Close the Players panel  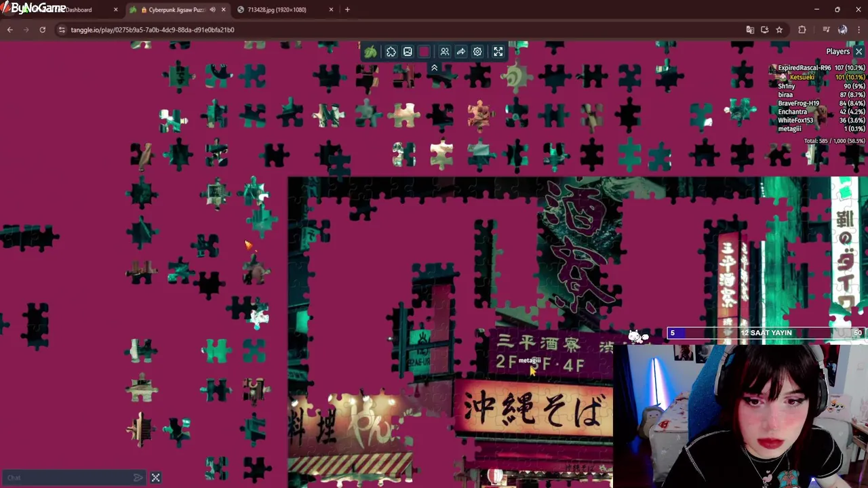pyautogui.click(x=859, y=52)
